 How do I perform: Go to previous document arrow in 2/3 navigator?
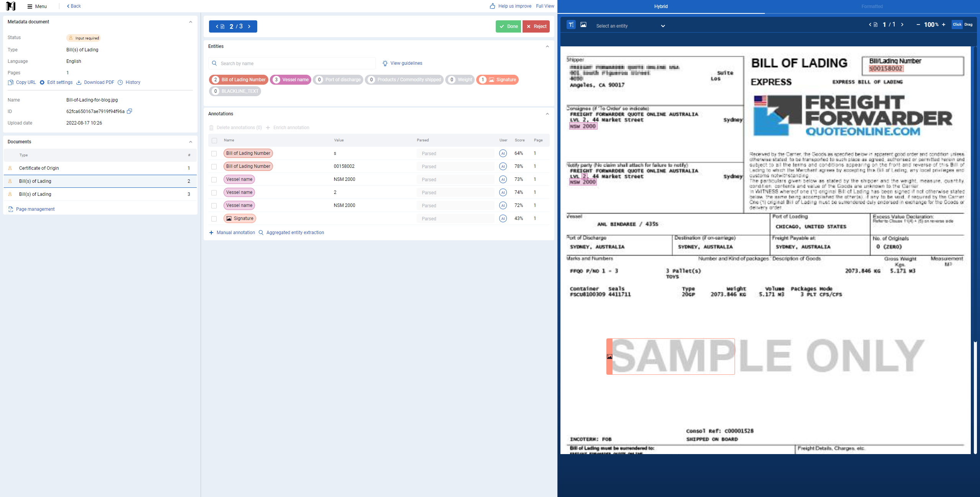click(217, 26)
